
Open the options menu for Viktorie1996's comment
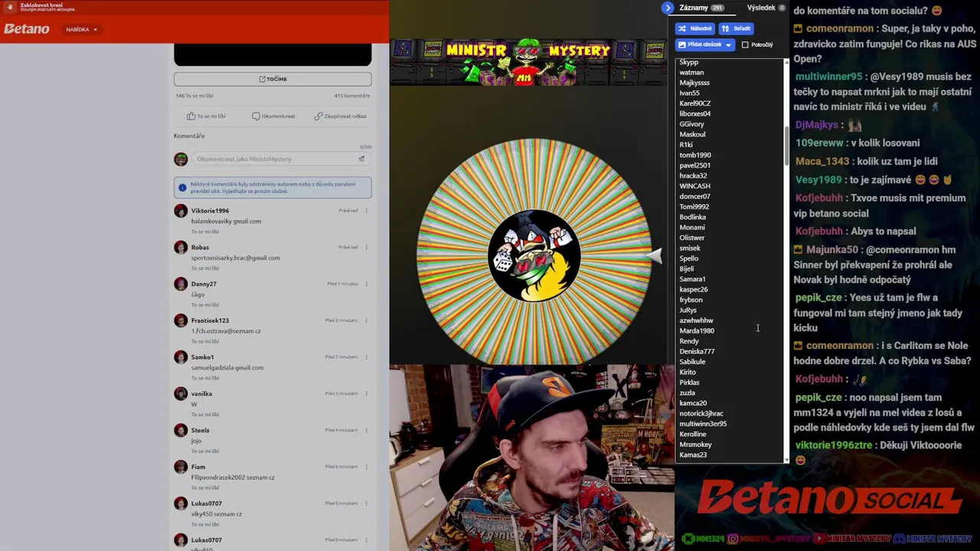367,210
